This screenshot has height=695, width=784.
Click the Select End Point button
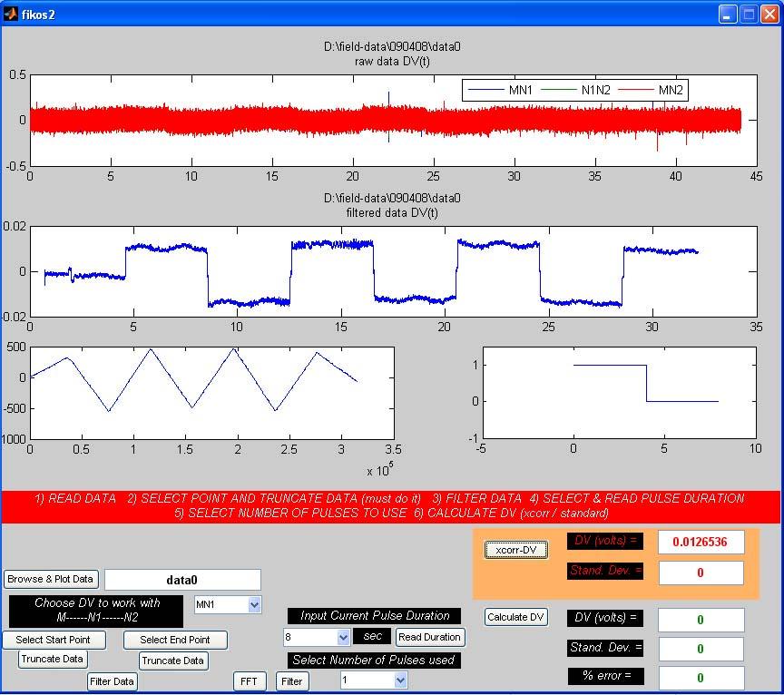coord(175,640)
